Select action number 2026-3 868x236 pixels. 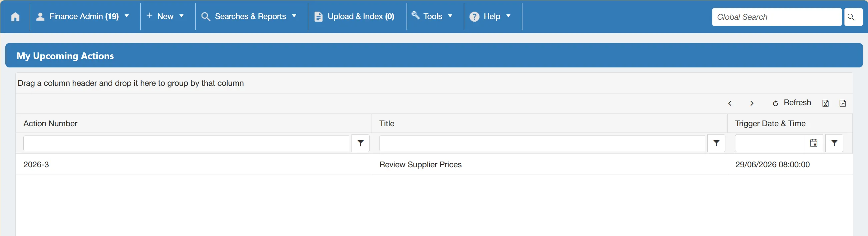(x=36, y=165)
